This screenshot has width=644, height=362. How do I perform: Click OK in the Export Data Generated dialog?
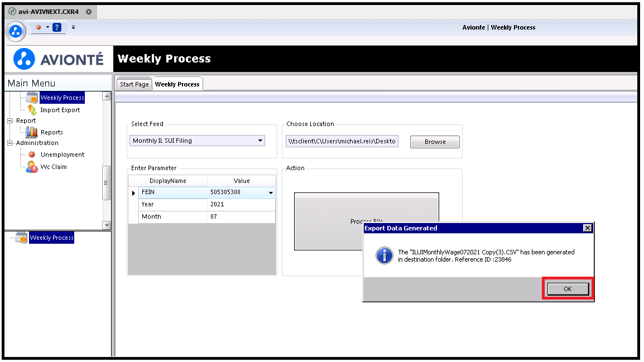pos(568,289)
